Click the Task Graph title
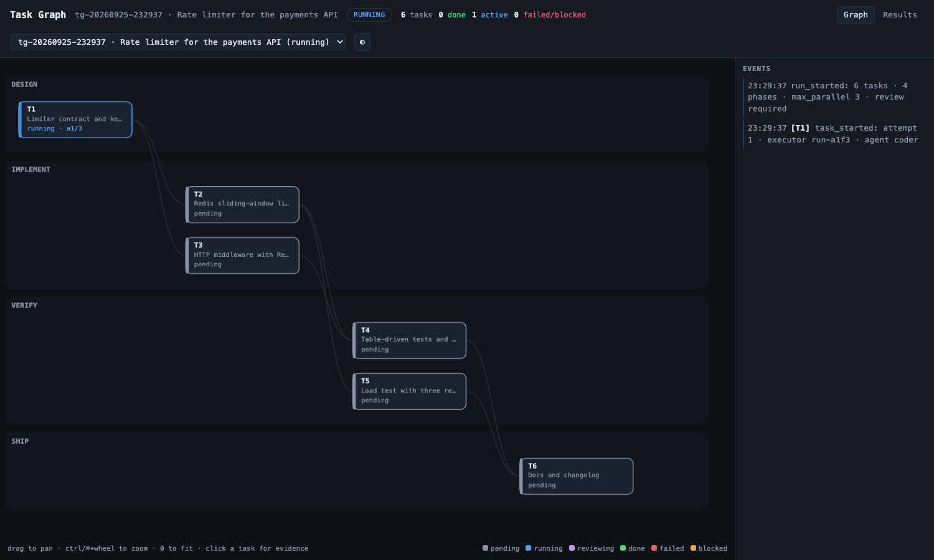The width and height of the screenshot is (934, 560). coord(38,15)
